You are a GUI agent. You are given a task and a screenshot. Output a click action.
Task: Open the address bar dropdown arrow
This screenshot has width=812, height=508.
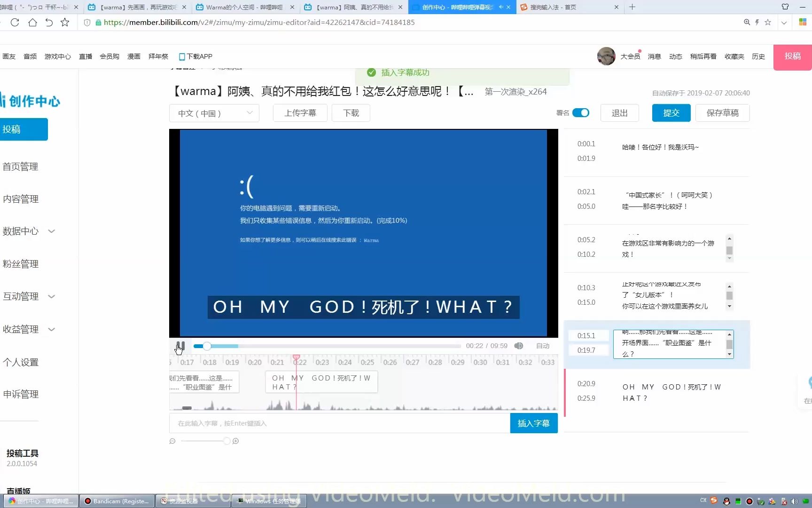tap(784, 22)
